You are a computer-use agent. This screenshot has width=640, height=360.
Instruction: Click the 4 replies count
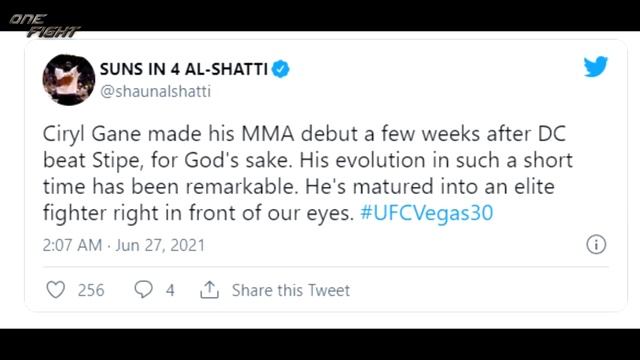click(170, 290)
